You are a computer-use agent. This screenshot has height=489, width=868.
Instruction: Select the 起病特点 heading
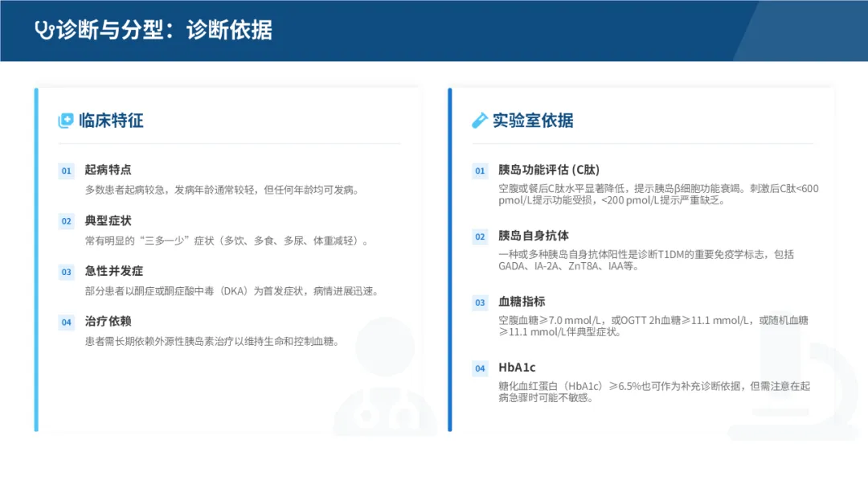coord(108,170)
